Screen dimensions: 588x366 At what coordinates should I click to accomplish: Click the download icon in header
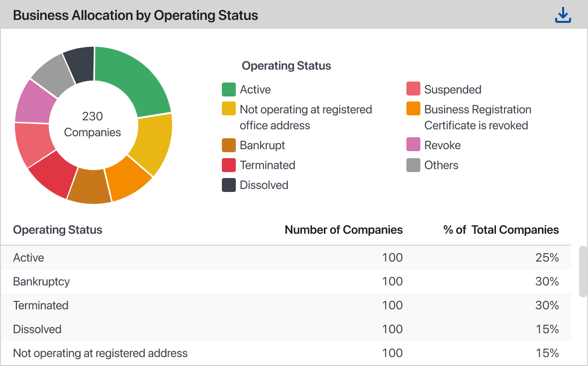coord(563,15)
